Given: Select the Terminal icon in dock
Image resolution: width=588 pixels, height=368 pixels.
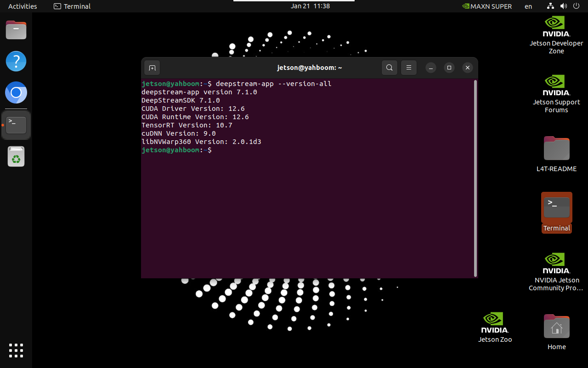Looking at the screenshot, I should coord(16,125).
